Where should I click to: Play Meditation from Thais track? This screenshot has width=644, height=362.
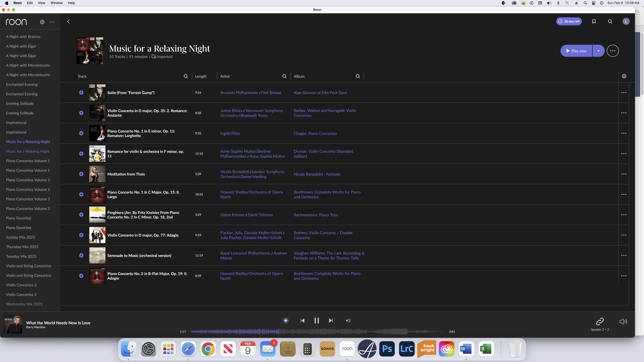(81, 174)
